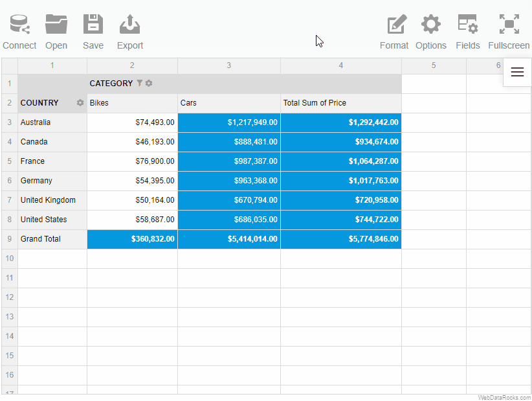The width and height of the screenshot is (532, 401).
Task: Click the Germany Bikes cell $54,395.00
Action: click(x=132, y=181)
